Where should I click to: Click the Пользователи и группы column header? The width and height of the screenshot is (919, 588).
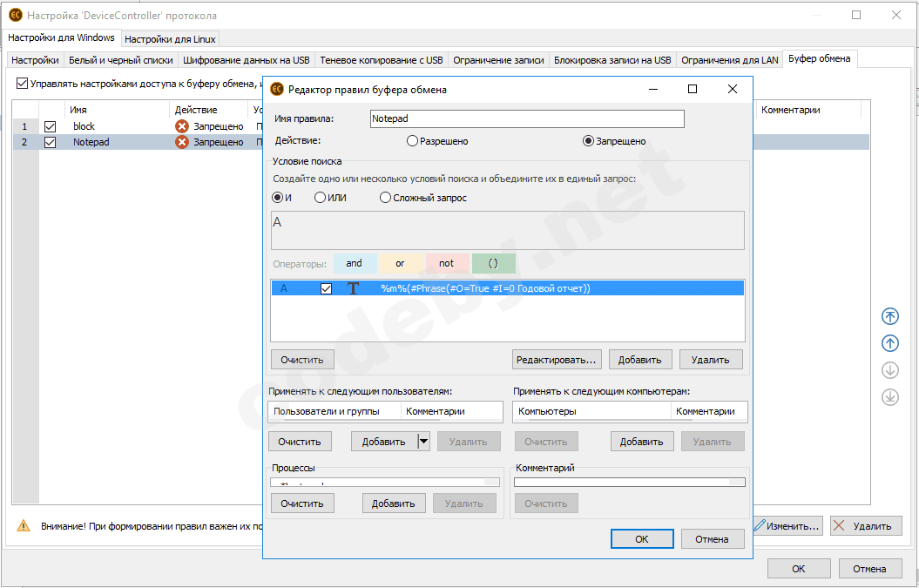(327, 411)
